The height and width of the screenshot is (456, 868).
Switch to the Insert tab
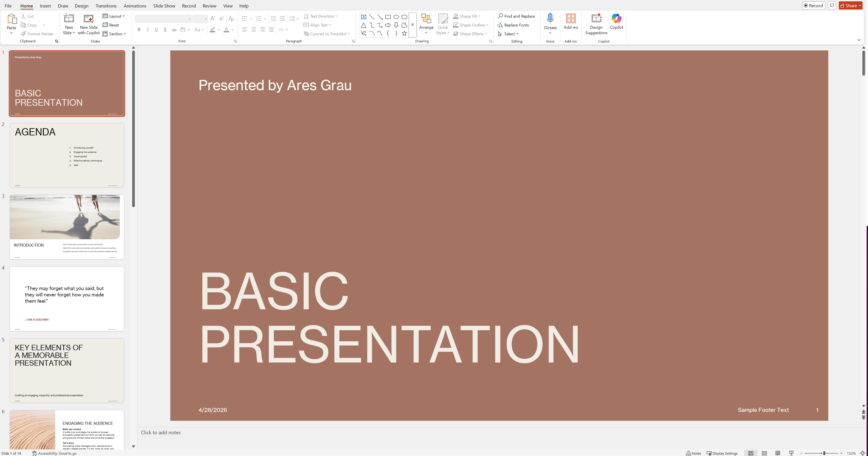click(x=45, y=6)
